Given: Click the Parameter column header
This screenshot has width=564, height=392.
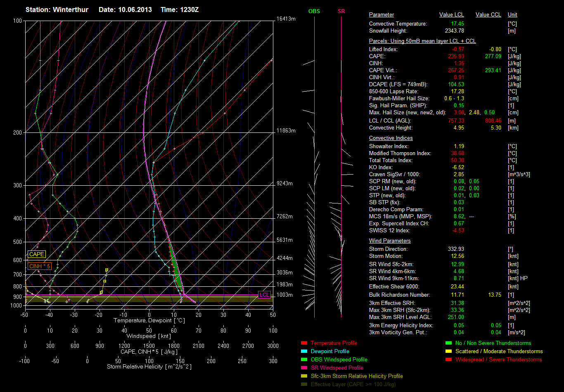Looking at the screenshot, I should 381,15.
